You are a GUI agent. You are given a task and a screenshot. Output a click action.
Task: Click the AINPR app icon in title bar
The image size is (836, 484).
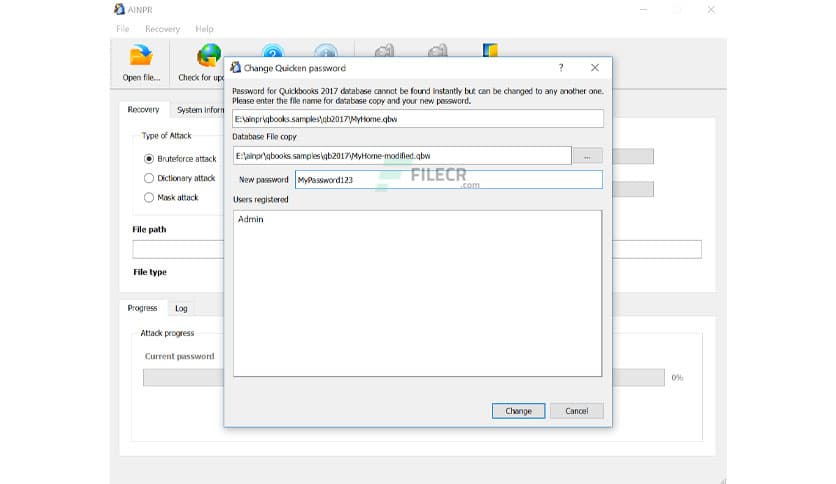click(x=119, y=9)
